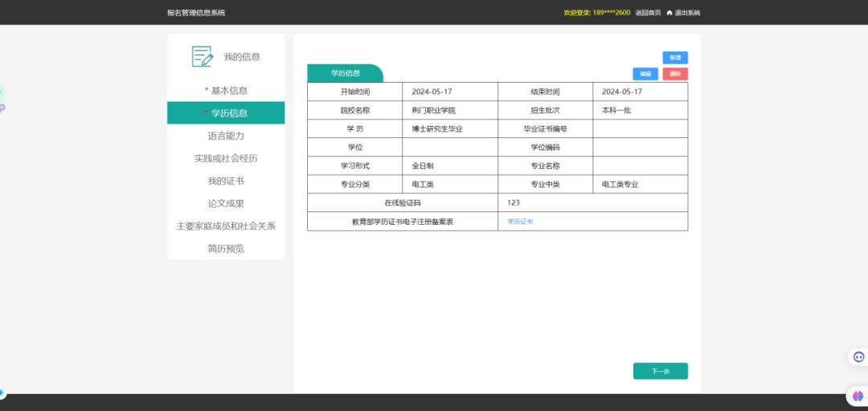This screenshot has height=411, width=868.
Task: Click the brain icon at bottom right
Action: tap(858, 396)
